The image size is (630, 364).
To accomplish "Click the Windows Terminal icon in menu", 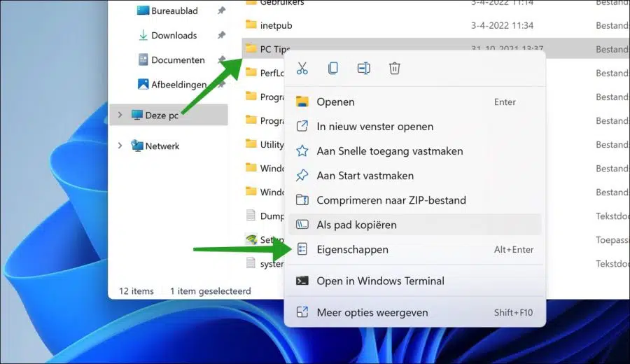I will click(x=302, y=281).
